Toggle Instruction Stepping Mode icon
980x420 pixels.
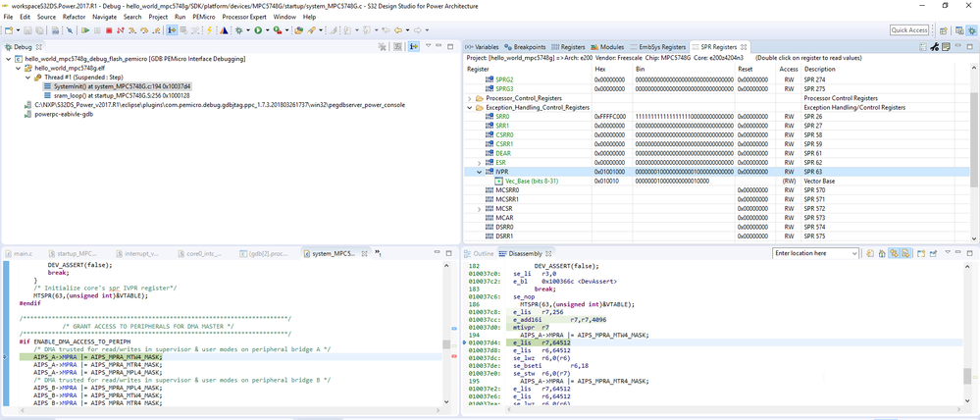coord(173,30)
